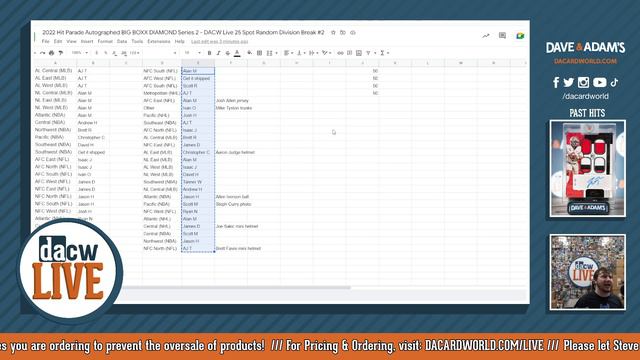Click the DACARDWORLD.COM link

pyautogui.click(x=585, y=61)
